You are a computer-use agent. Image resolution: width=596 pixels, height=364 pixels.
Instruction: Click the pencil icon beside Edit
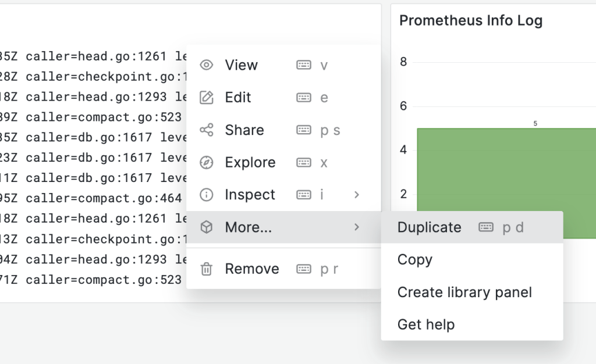tap(207, 98)
